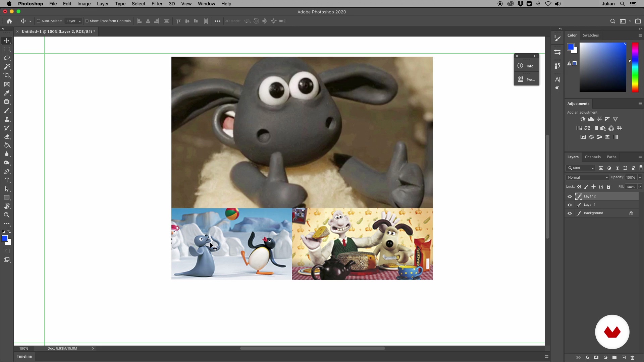Switch to the Paths tab
Image resolution: width=644 pixels, height=362 pixels.
pyautogui.click(x=611, y=157)
